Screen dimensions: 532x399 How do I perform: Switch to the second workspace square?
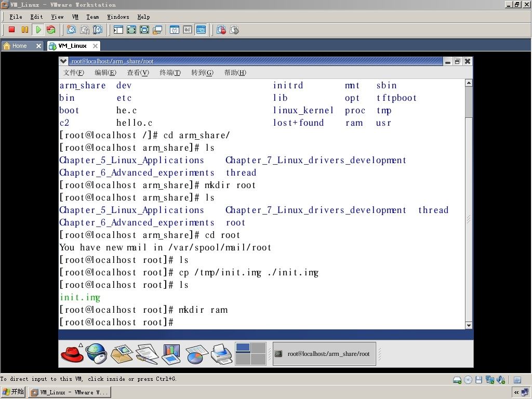pyautogui.click(x=258, y=348)
